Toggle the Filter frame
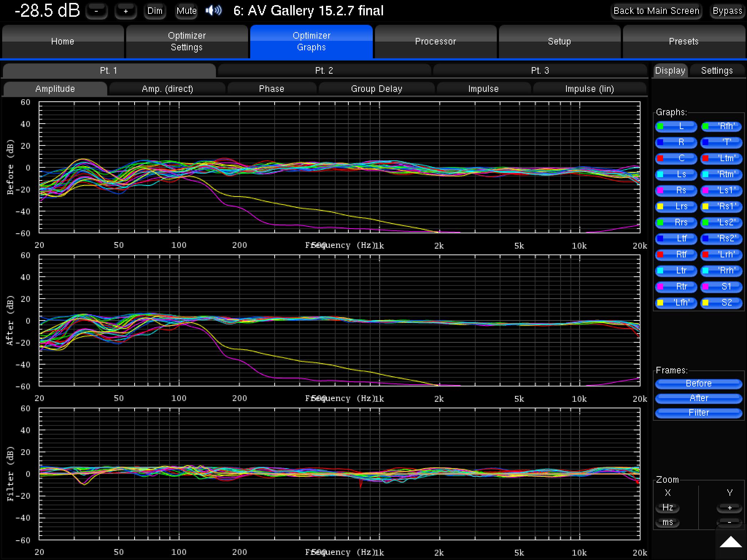 (699, 413)
